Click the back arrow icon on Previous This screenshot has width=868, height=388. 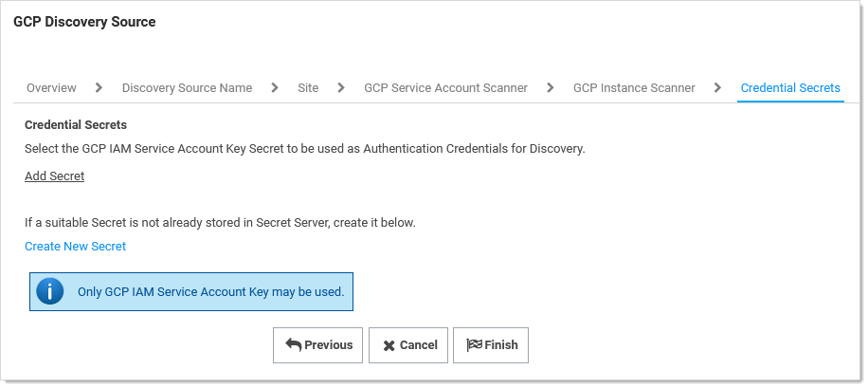tap(293, 345)
